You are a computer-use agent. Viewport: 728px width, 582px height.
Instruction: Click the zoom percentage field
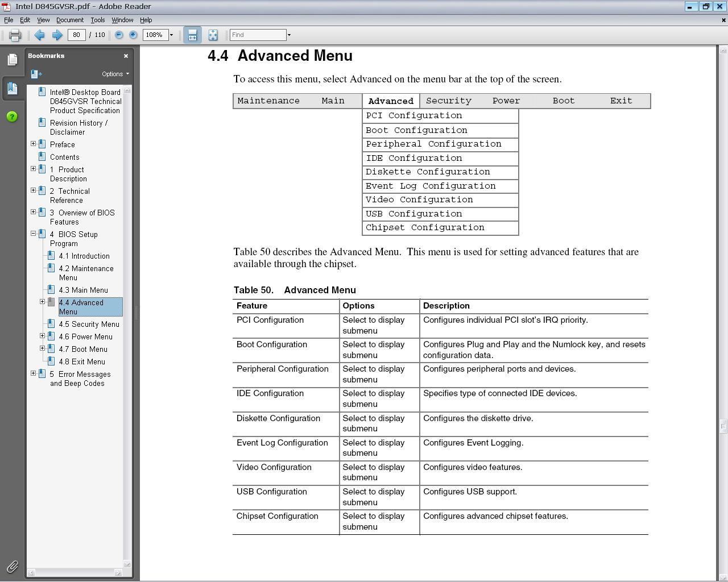pyautogui.click(x=155, y=35)
